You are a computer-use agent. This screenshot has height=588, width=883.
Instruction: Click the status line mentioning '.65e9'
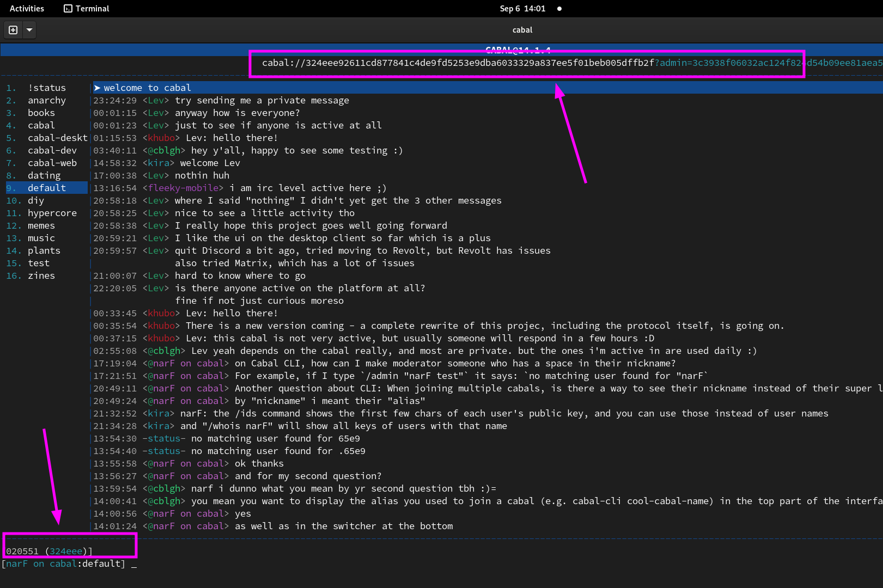278,451
